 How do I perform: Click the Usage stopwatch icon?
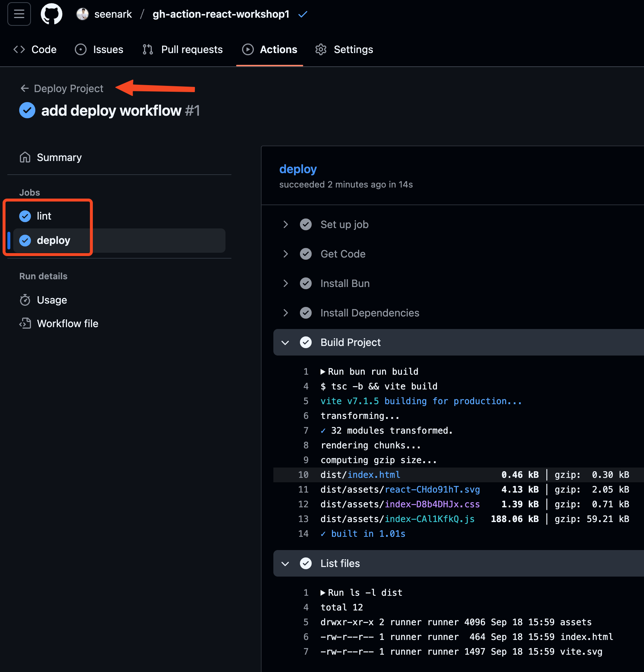(25, 300)
